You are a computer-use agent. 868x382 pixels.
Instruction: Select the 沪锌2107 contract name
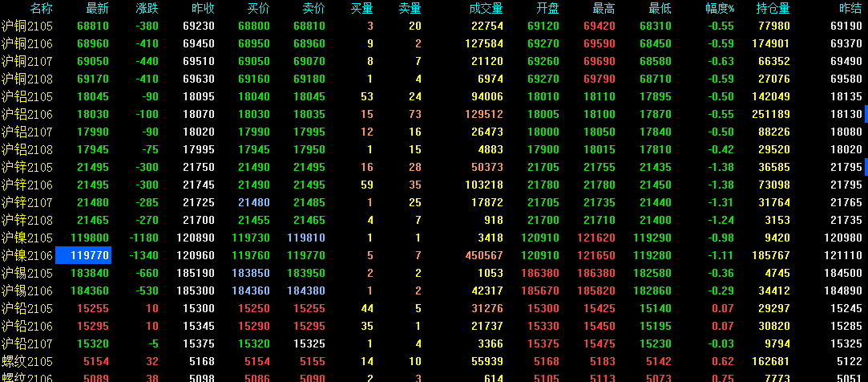[26, 202]
